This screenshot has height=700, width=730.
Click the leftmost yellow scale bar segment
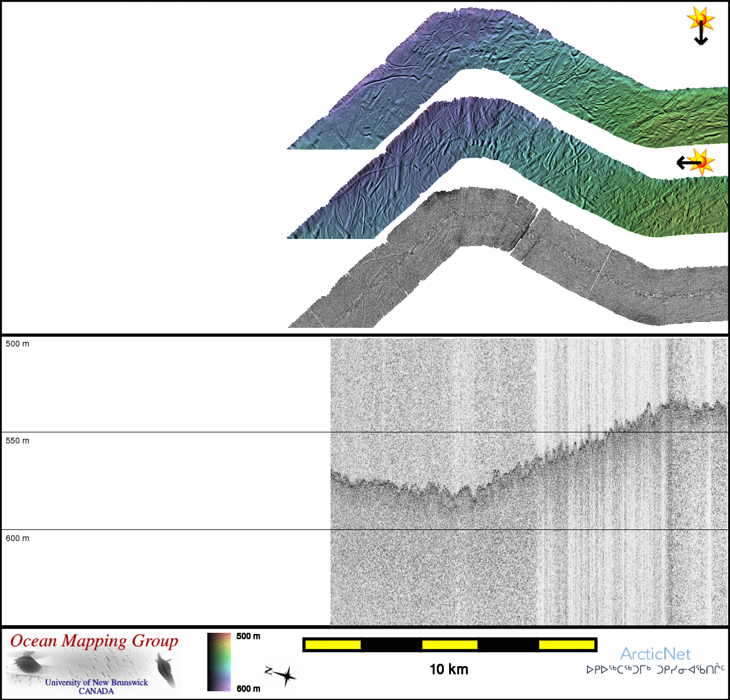[x=333, y=644]
